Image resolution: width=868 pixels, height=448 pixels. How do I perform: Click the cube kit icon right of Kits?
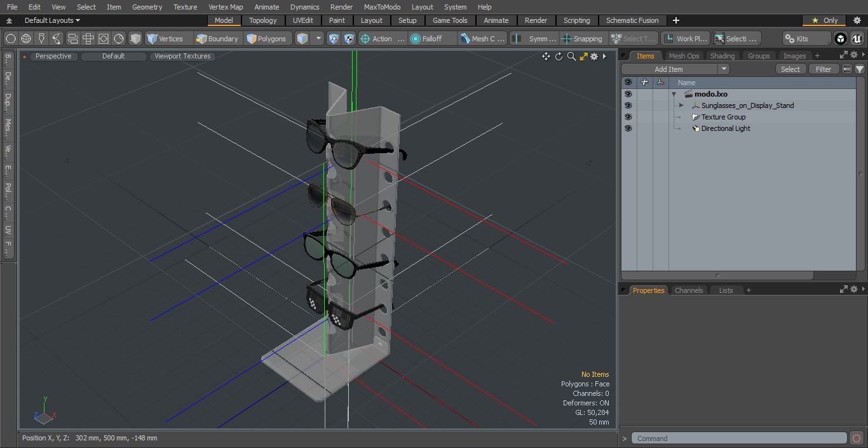[x=841, y=39]
